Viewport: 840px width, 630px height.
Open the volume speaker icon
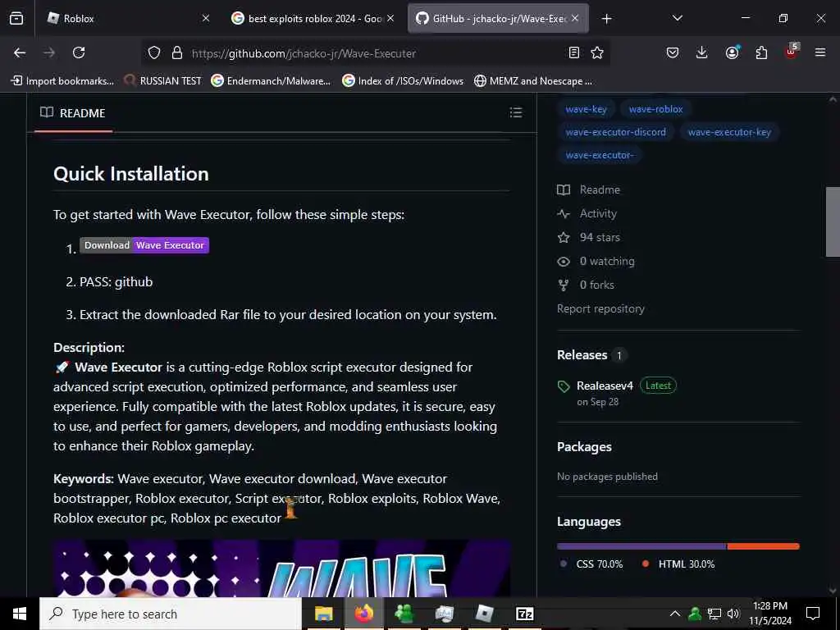point(733,614)
